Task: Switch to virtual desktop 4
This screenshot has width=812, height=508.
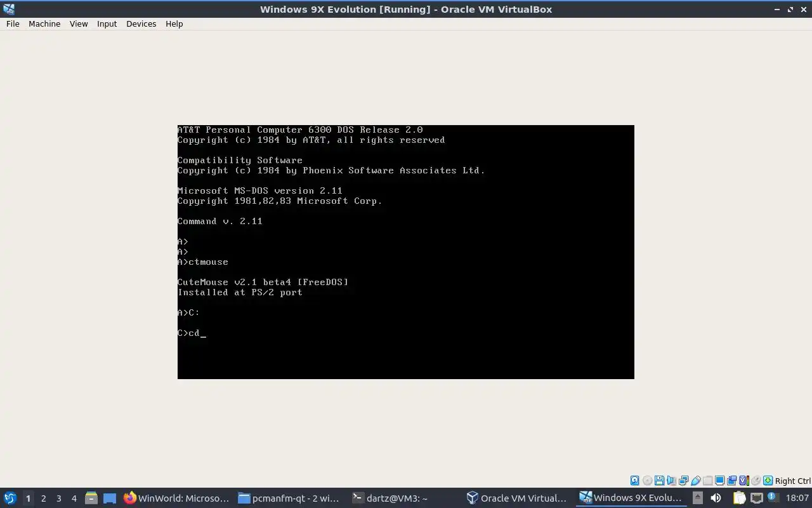Action: [74, 498]
